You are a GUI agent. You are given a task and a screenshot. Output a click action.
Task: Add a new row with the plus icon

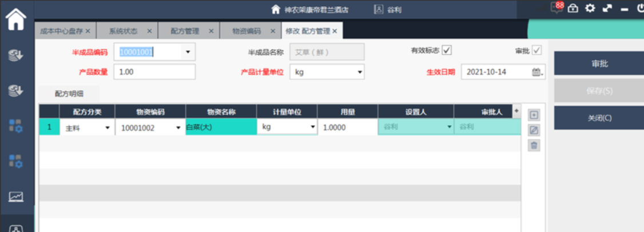click(x=534, y=115)
